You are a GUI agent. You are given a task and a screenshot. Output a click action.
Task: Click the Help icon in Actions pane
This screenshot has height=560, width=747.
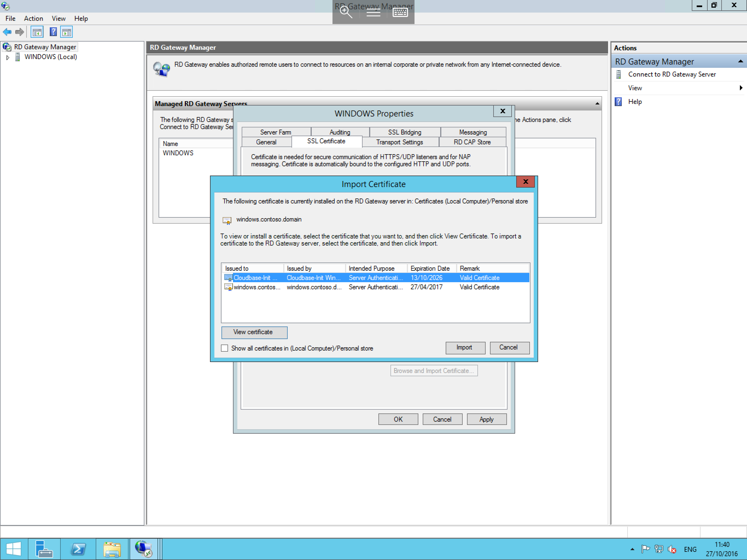pos(618,102)
